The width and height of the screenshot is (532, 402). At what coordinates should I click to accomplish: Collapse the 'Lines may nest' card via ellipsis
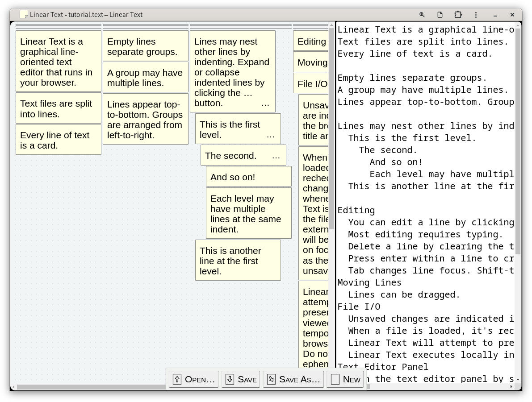point(265,104)
